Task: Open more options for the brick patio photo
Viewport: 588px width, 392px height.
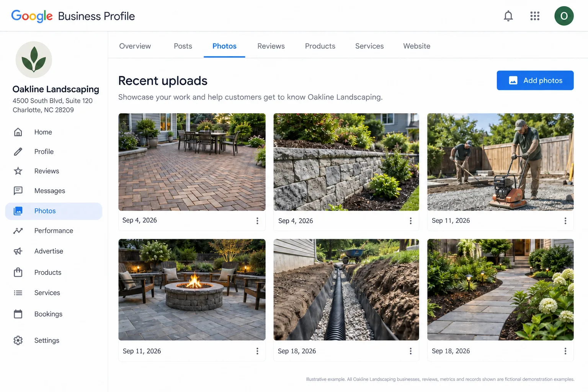Action: click(x=257, y=221)
